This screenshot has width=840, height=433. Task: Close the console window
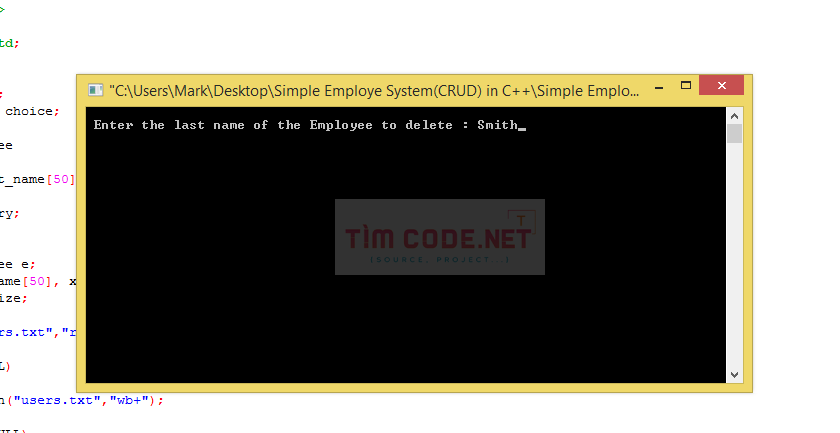point(722,85)
